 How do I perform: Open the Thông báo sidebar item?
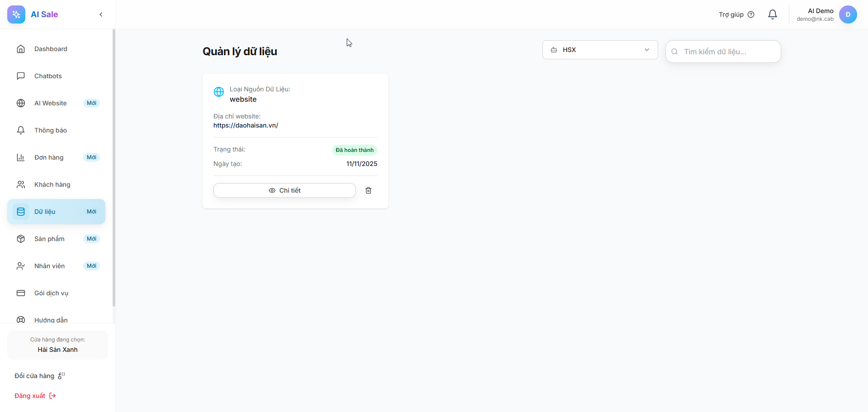51,130
